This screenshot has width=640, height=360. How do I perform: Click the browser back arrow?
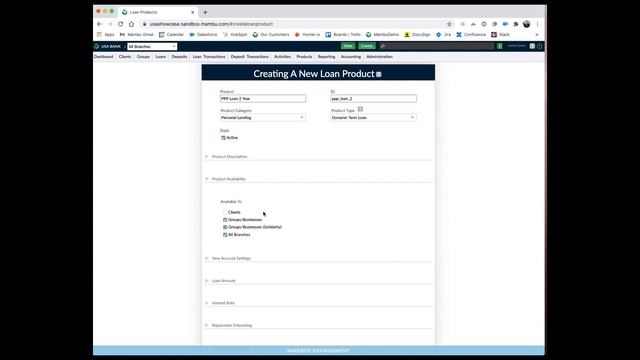(99, 24)
